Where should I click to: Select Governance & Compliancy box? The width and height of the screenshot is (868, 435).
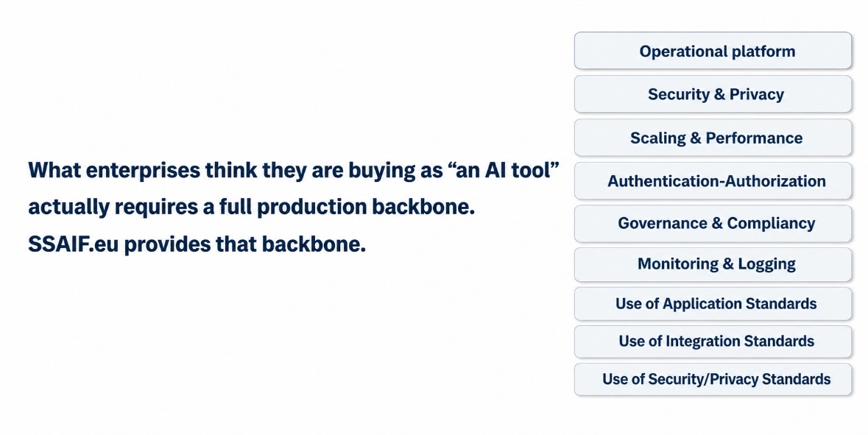pos(713,224)
